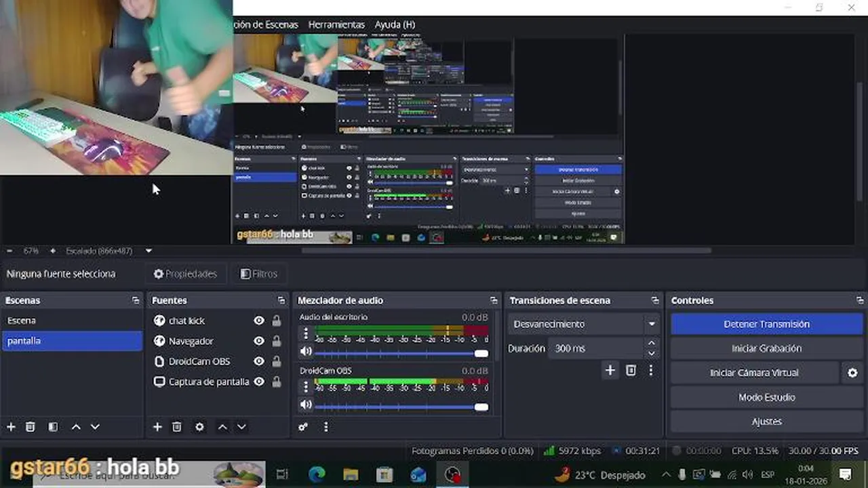Pop out the Escenas dock
Viewport: 868px width, 488px height.
136,300
